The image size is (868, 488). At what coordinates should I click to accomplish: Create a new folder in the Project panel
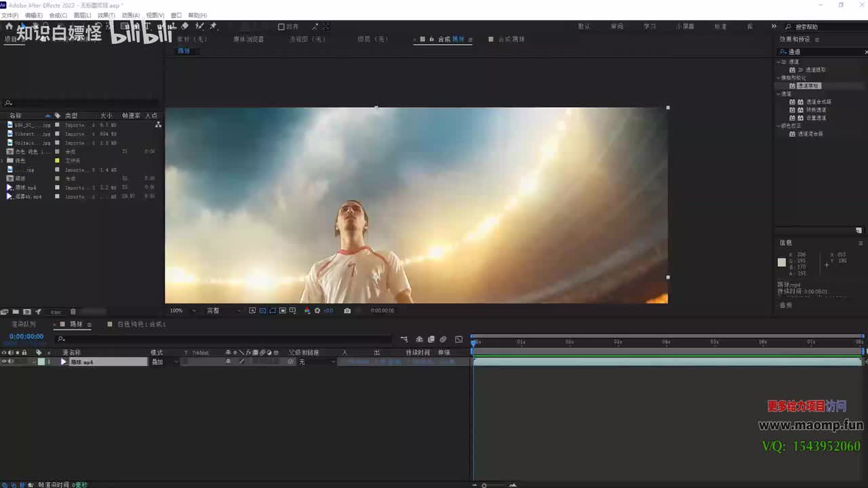pos(16,312)
